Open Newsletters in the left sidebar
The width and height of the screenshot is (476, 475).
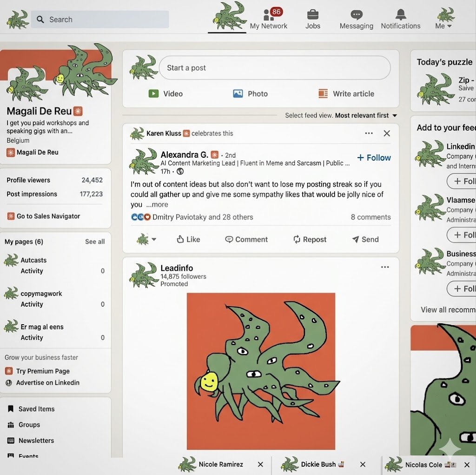pos(30,441)
